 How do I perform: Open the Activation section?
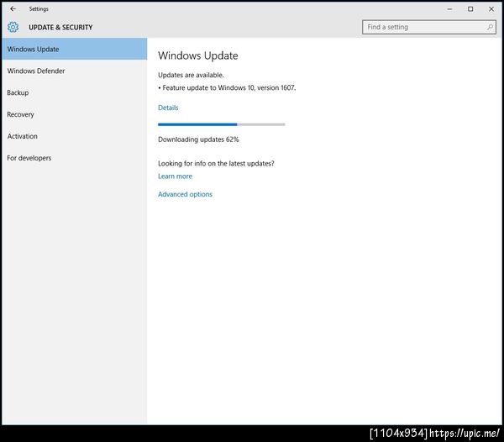[75, 136]
